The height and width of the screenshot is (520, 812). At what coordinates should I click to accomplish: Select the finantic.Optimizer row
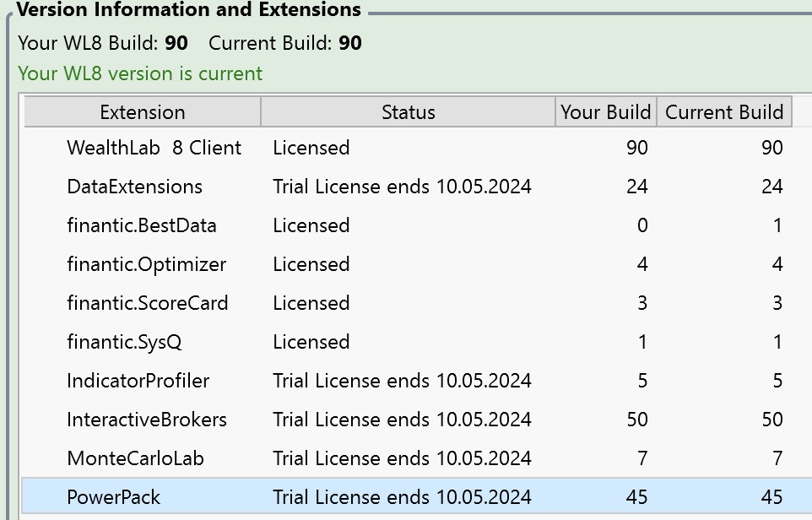point(146,264)
